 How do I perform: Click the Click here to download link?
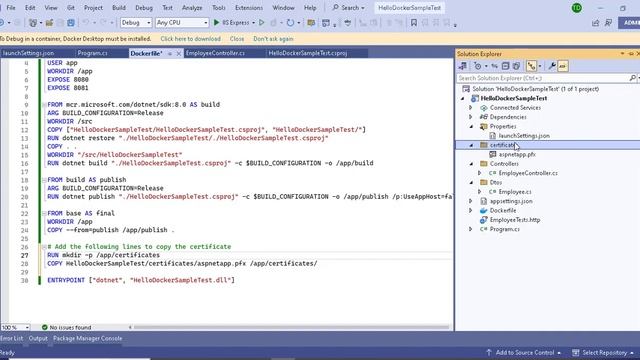tap(190, 39)
